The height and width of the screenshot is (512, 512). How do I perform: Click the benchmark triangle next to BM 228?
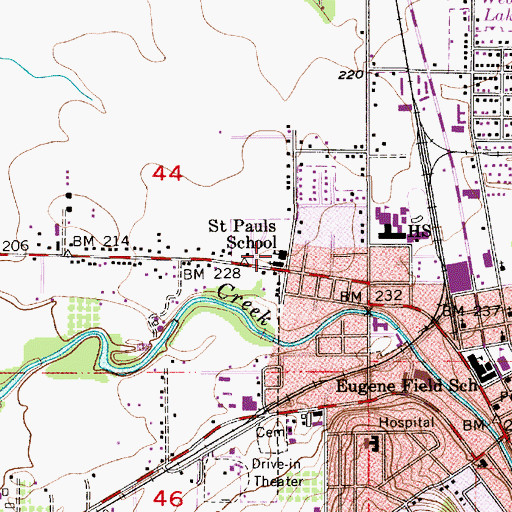click(246, 261)
